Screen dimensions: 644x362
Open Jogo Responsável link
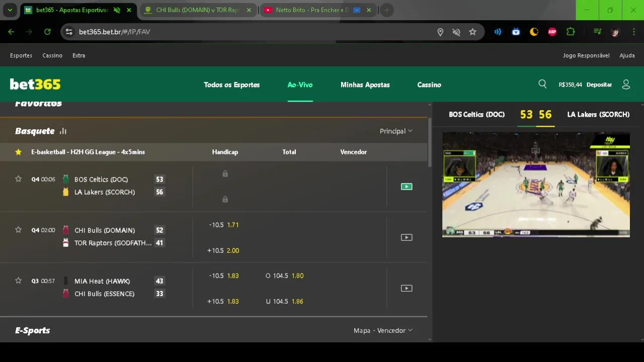586,55
